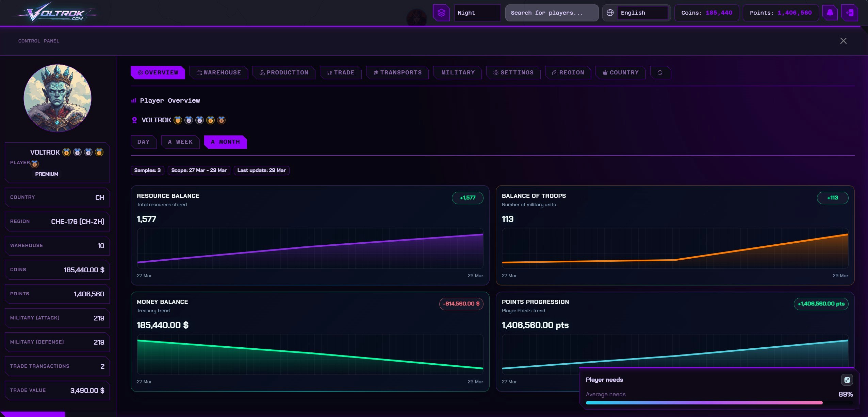Click the layers icon in top bar
This screenshot has width=868, height=417.
pyautogui.click(x=441, y=13)
